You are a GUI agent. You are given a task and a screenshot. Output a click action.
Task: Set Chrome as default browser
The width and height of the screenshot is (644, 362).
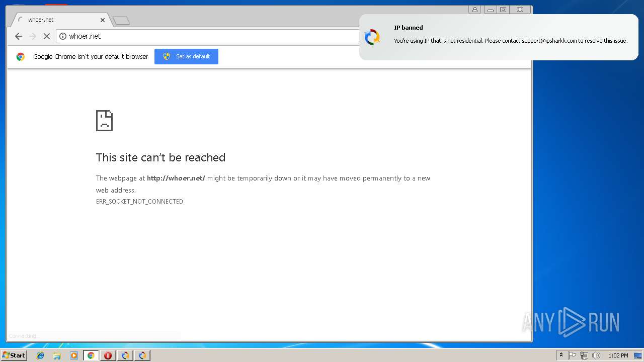click(186, 56)
